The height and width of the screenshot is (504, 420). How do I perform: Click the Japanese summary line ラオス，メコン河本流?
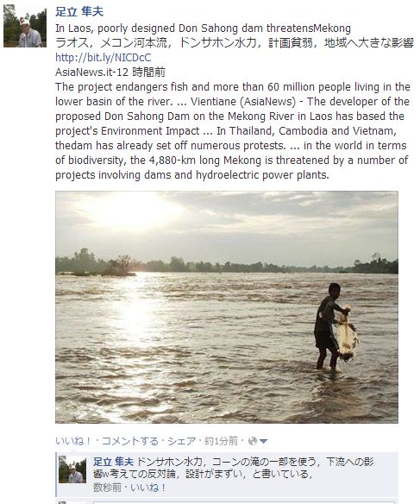(235, 43)
